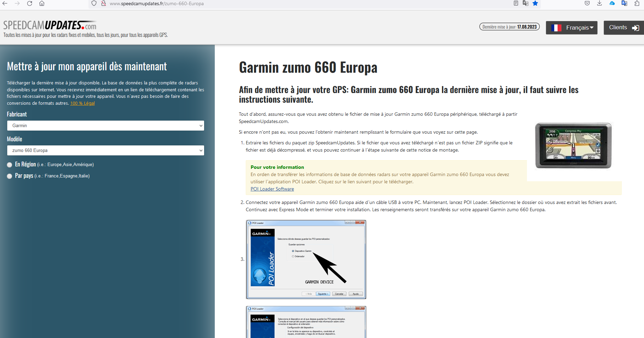Select the En Région radio option

coord(10,165)
